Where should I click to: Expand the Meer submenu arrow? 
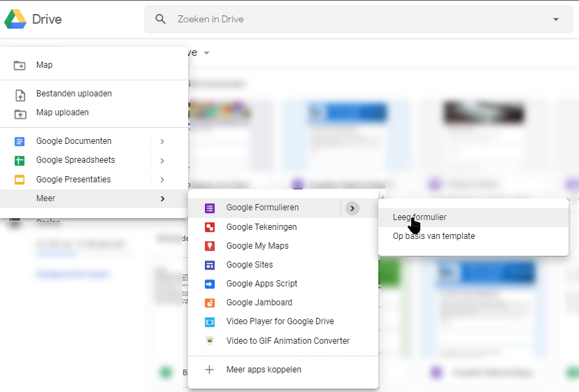[x=162, y=198]
